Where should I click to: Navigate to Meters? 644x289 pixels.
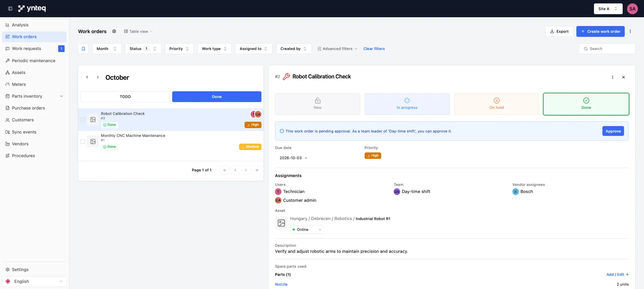click(x=34, y=84)
